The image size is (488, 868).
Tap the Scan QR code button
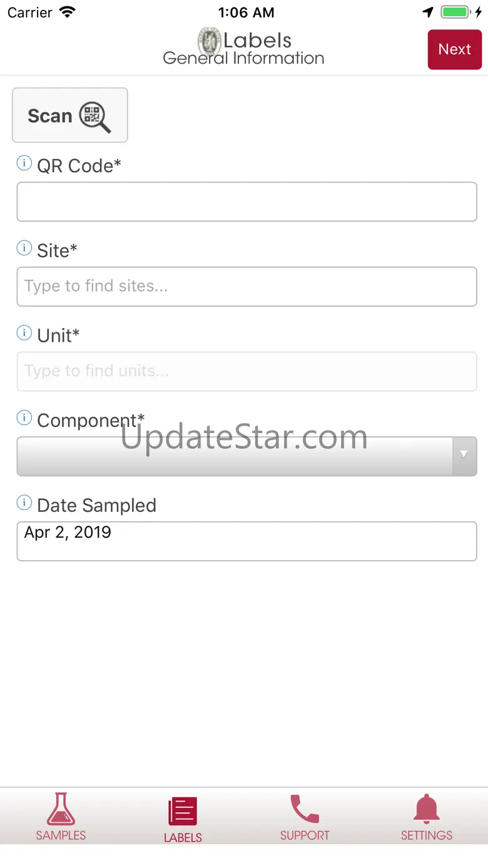(x=70, y=115)
